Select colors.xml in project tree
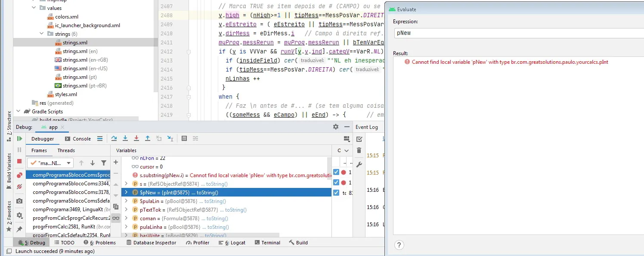 62,17
